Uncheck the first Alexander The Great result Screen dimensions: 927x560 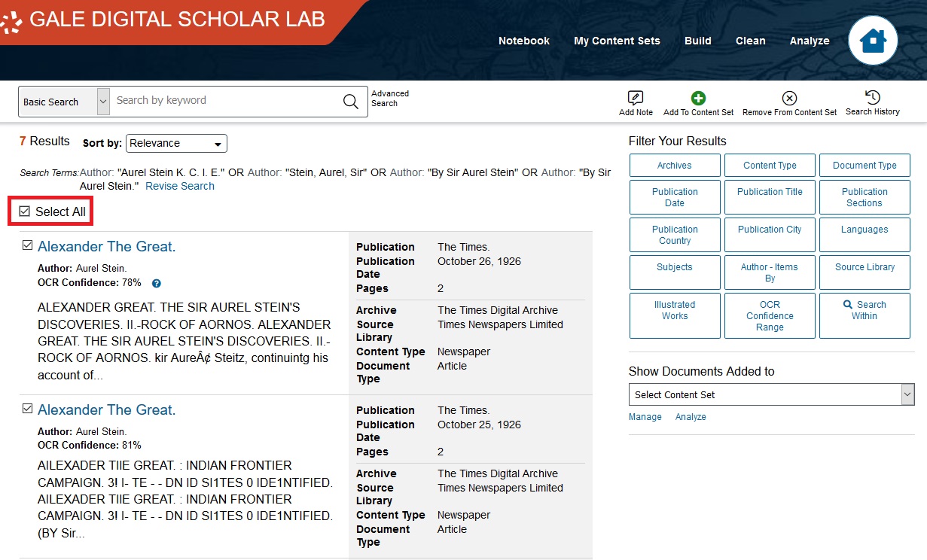[x=27, y=244]
